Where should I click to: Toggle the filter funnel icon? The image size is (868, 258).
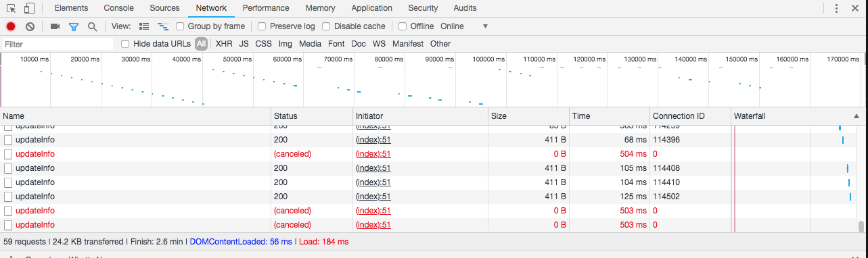click(x=74, y=26)
